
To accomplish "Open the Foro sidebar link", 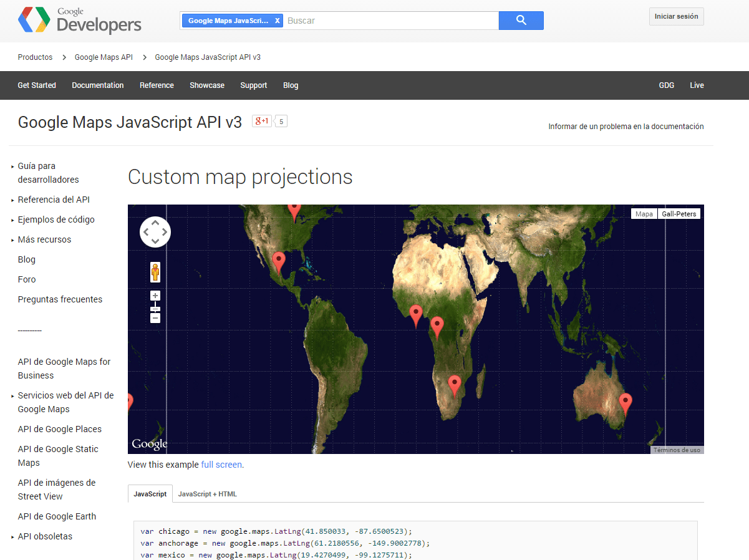I will point(27,279).
